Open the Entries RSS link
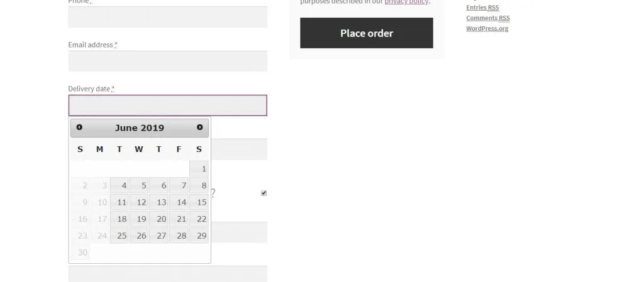The height and width of the screenshot is (282, 644). point(482,8)
